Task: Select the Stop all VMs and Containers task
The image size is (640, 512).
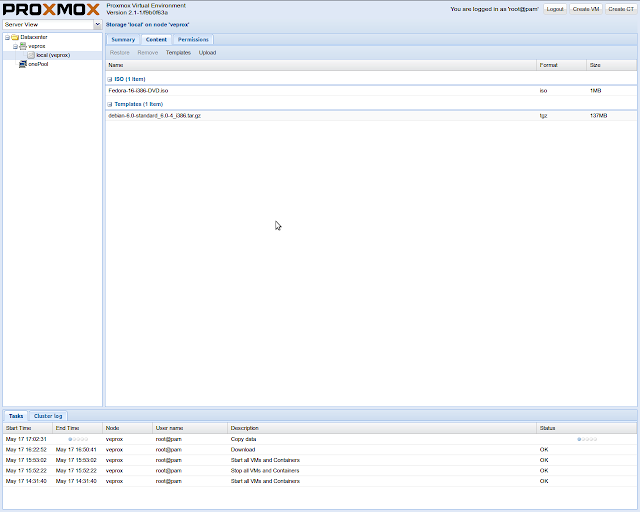Action: pyautogui.click(x=320, y=471)
